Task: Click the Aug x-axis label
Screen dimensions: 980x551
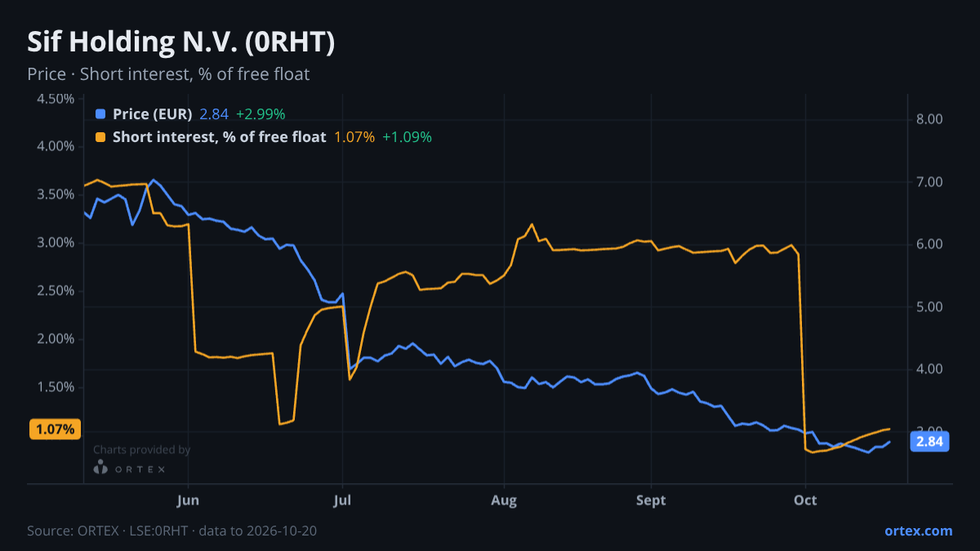Action: [505, 500]
